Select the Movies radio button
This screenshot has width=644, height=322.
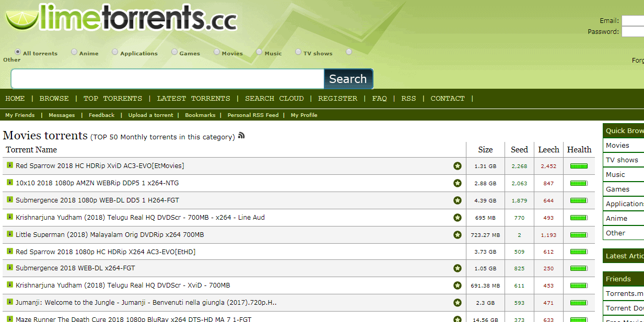tap(217, 52)
